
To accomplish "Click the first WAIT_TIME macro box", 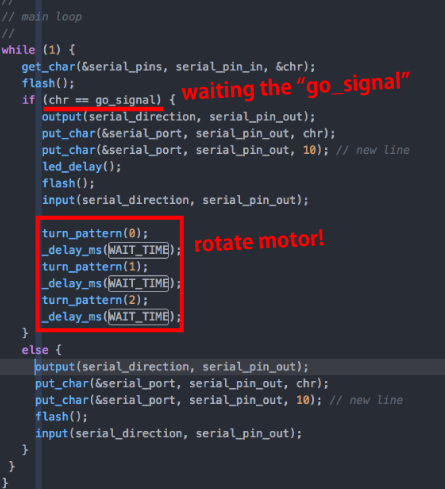I will pos(139,250).
